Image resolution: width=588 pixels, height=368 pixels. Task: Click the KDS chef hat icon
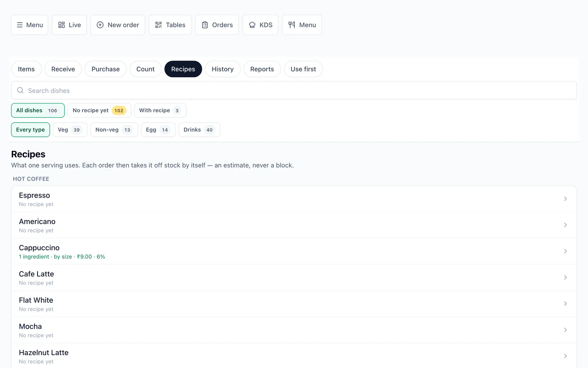tap(252, 25)
